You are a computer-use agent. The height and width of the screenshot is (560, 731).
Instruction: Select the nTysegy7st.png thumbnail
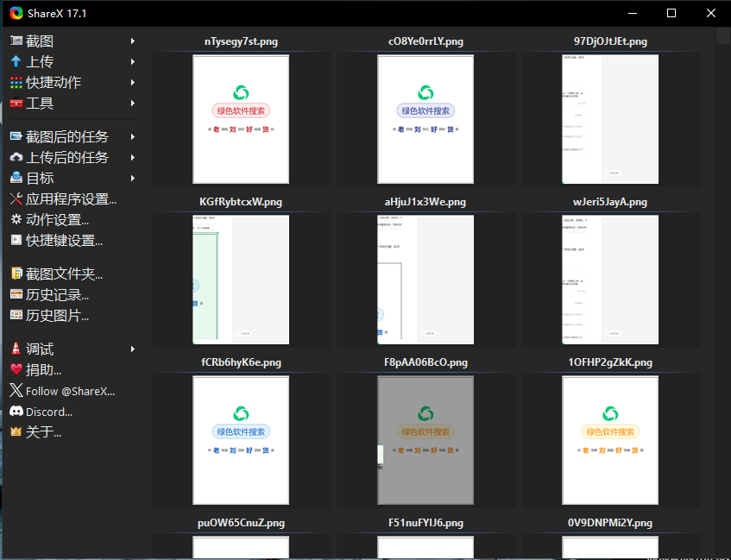click(x=241, y=119)
